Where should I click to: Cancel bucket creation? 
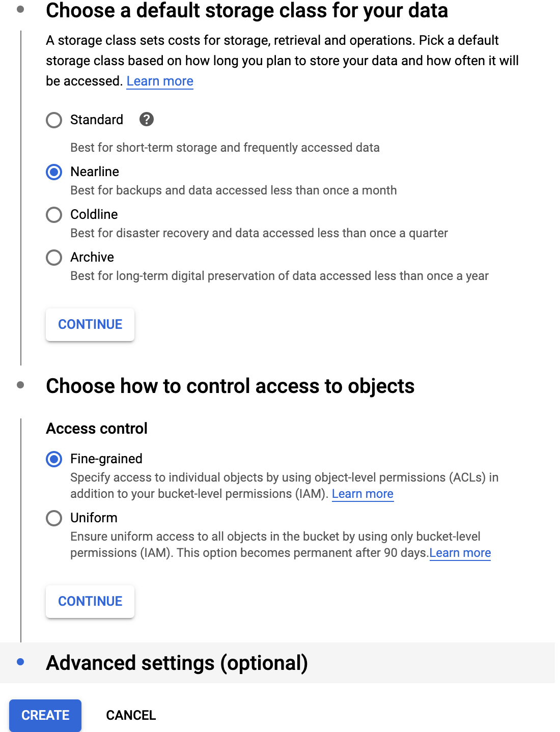coord(131,715)
